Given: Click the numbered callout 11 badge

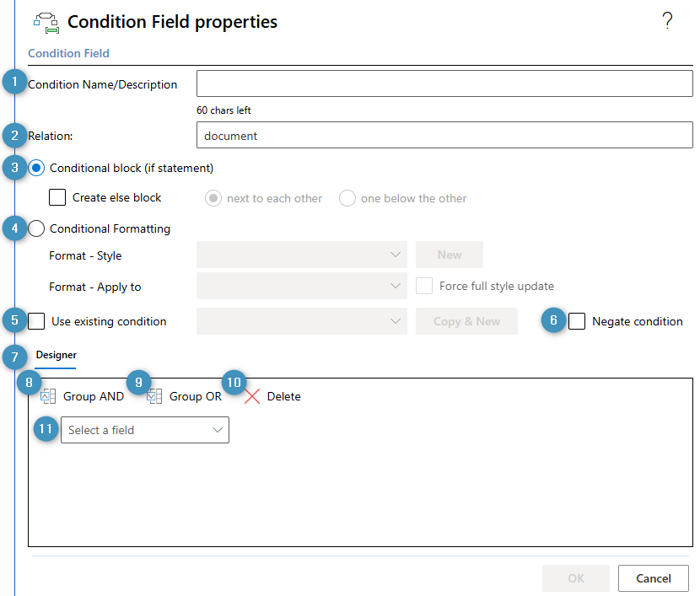Looking at the screenshot, I should pos(46,429).
